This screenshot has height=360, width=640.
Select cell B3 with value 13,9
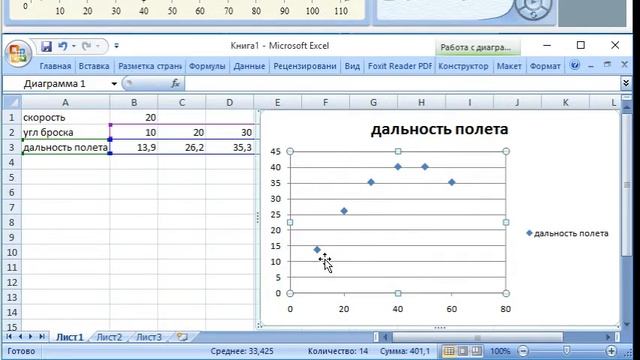click(x=134, y=147)
